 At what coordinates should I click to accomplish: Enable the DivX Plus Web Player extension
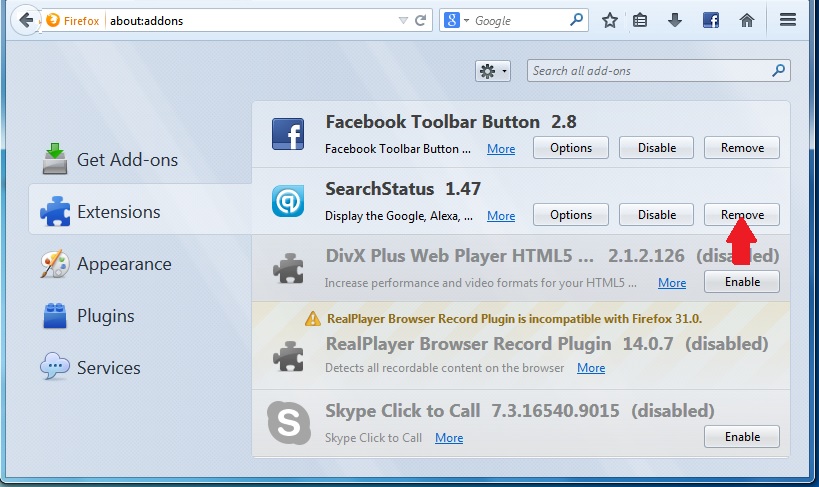point(742,282)
